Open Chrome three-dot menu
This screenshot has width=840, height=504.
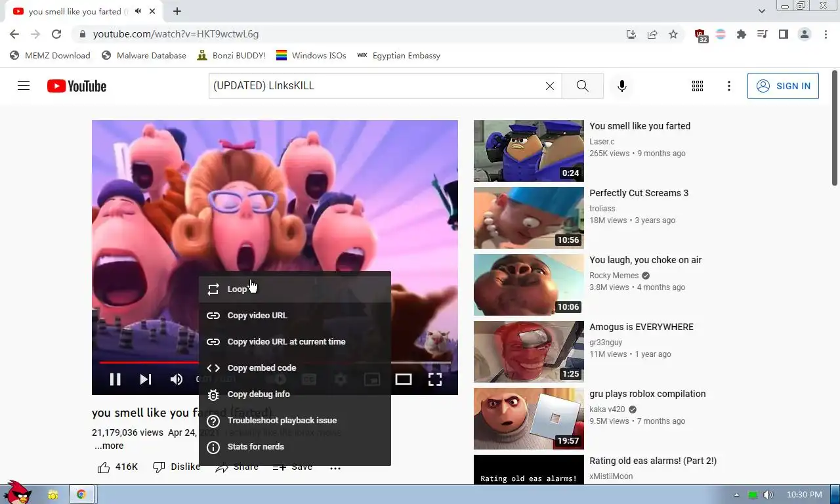(x=826, y=34)
